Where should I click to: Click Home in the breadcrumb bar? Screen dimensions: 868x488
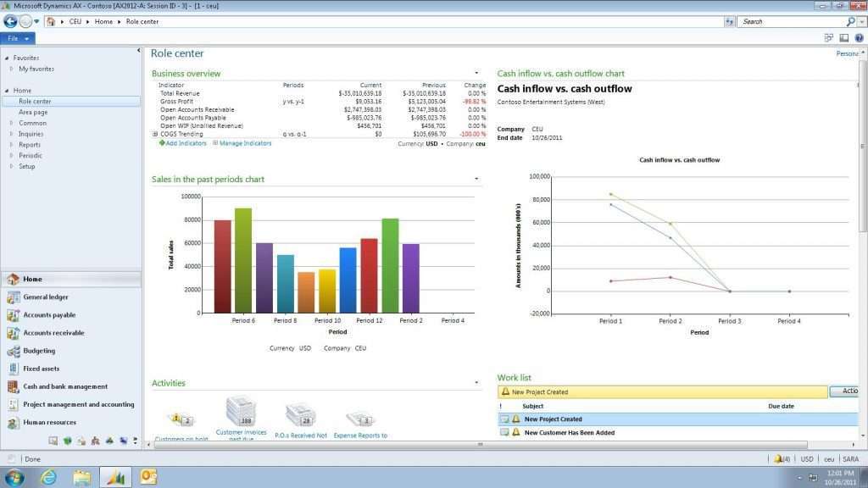(102, 21)
